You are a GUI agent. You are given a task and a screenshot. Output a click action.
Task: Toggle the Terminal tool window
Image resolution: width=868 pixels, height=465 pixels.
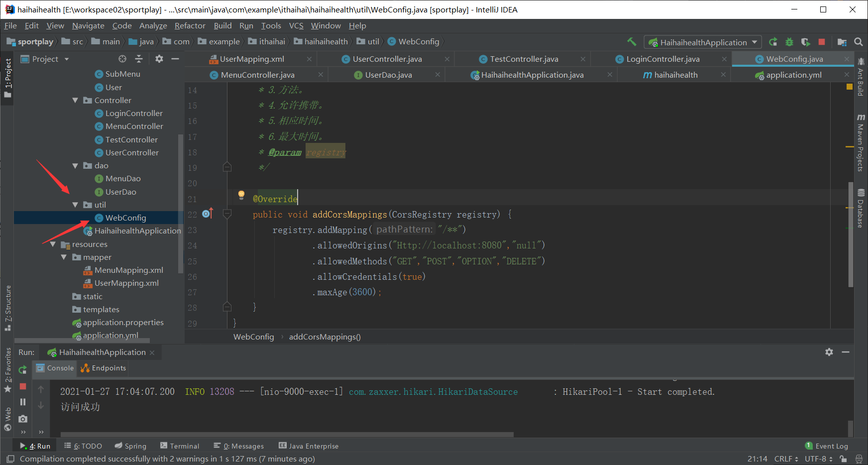pos(180,446)
